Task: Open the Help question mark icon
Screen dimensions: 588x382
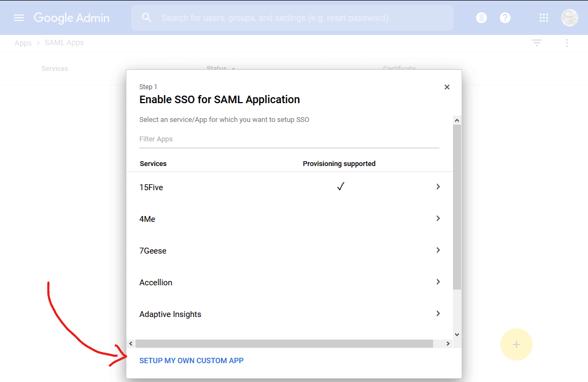Action: pyautogui.click(x=505, y=18)
